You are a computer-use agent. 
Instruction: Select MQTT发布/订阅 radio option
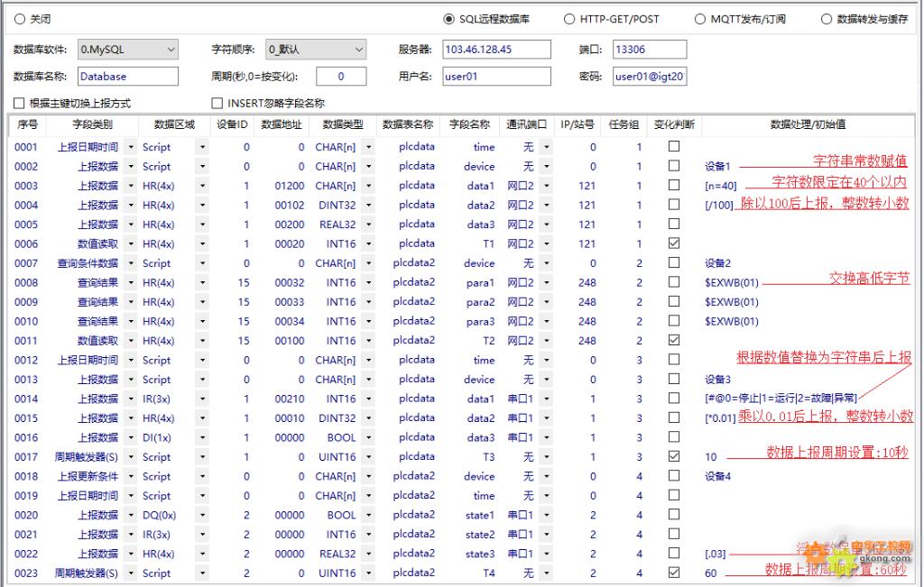(699, 20)
